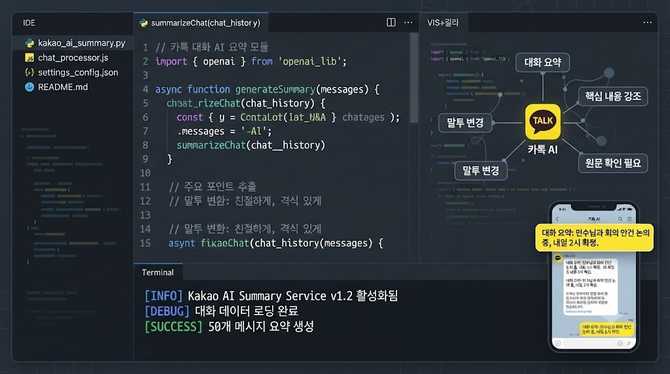Open the right panel ellipsis menu

(647, 22)
